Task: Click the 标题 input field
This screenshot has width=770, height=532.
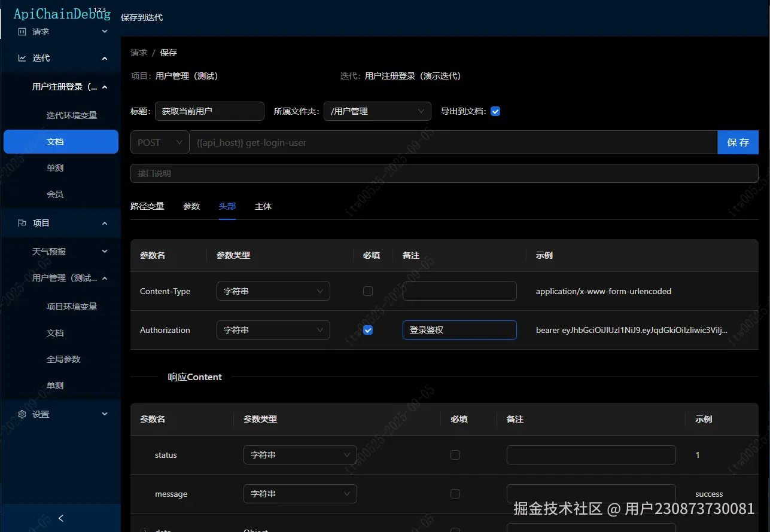Action: click(x=209, y=111)
